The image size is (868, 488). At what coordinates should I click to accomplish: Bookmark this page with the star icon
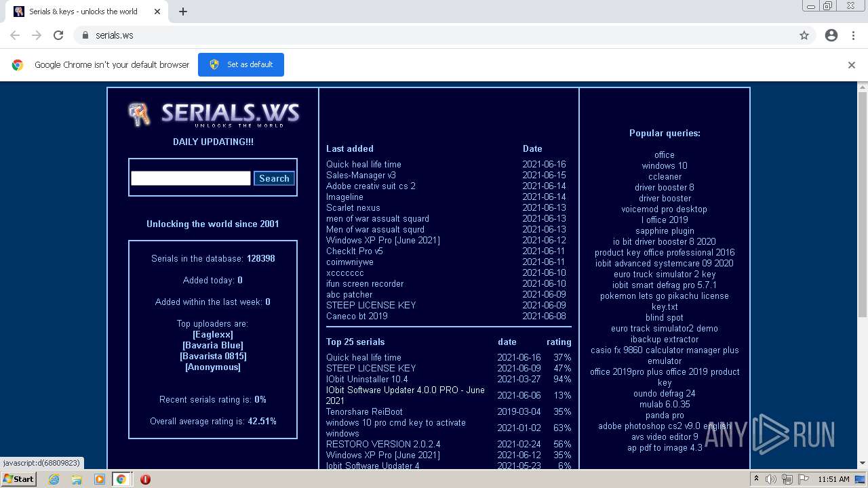coord(804,35)
